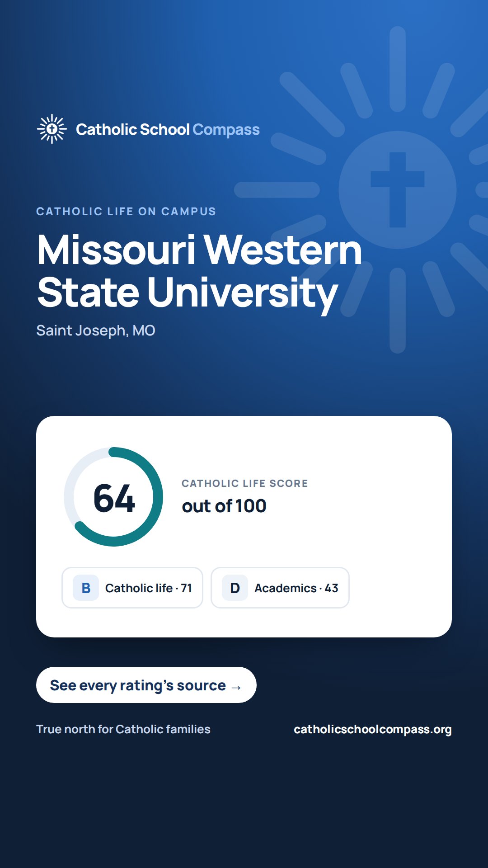Click the Missouri Western State University title
The width and height of the screenshot is (488, 868).
point(199,271)
